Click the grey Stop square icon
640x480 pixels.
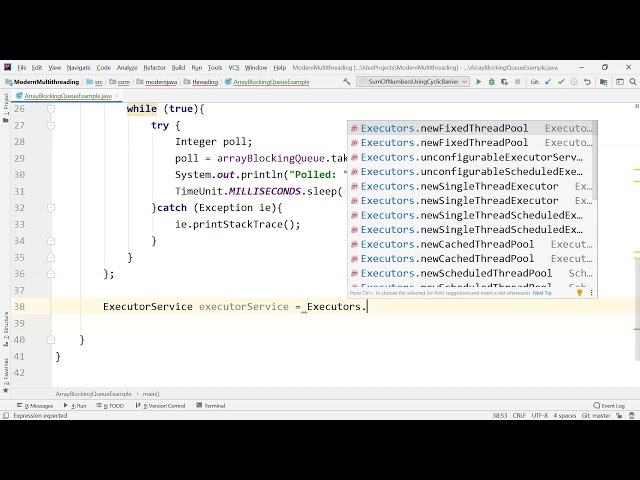518,82
